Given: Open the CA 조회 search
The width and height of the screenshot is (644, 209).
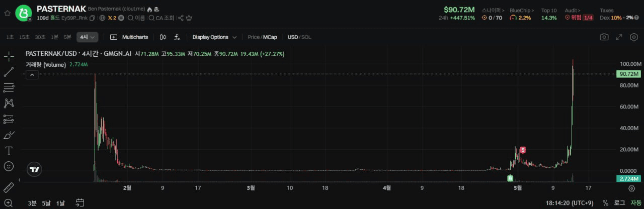Looking at the screenshot, I should click(x=162, y=18).
